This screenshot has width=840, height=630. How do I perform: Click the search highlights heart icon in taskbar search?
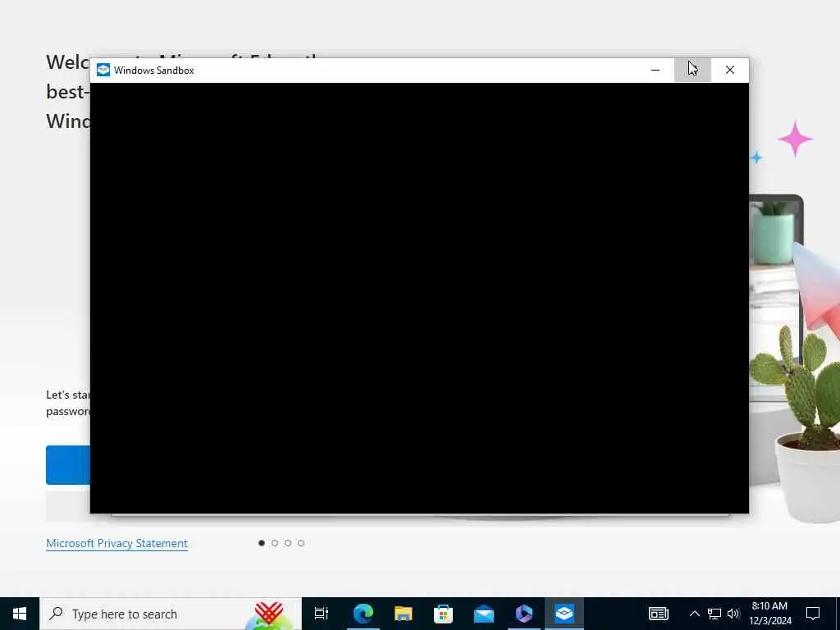point(268,615)
